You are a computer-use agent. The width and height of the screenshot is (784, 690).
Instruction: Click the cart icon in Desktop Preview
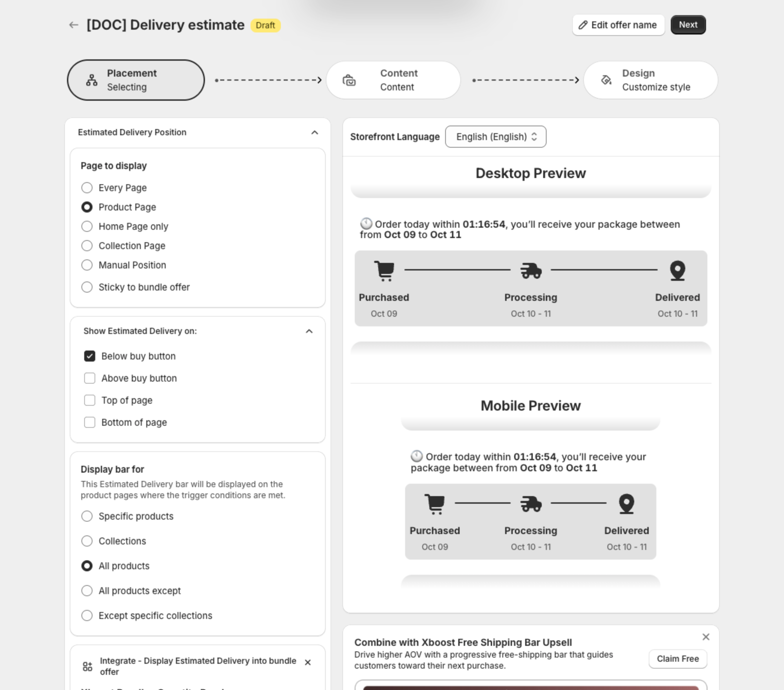pyautogui.click(x=384, y=271)
